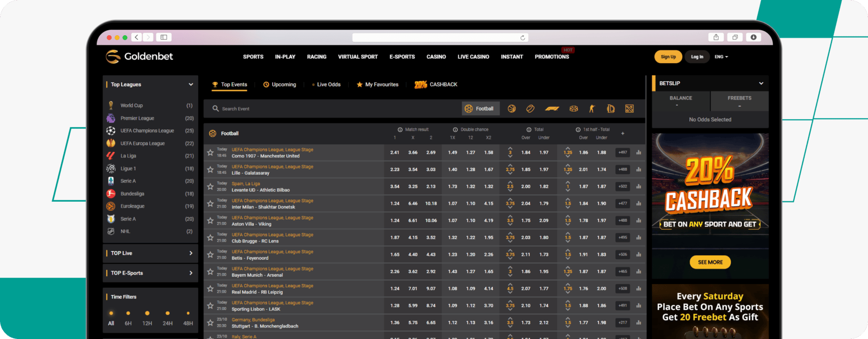Select the Basketball sport icon
868x339 pixels.
512,109
